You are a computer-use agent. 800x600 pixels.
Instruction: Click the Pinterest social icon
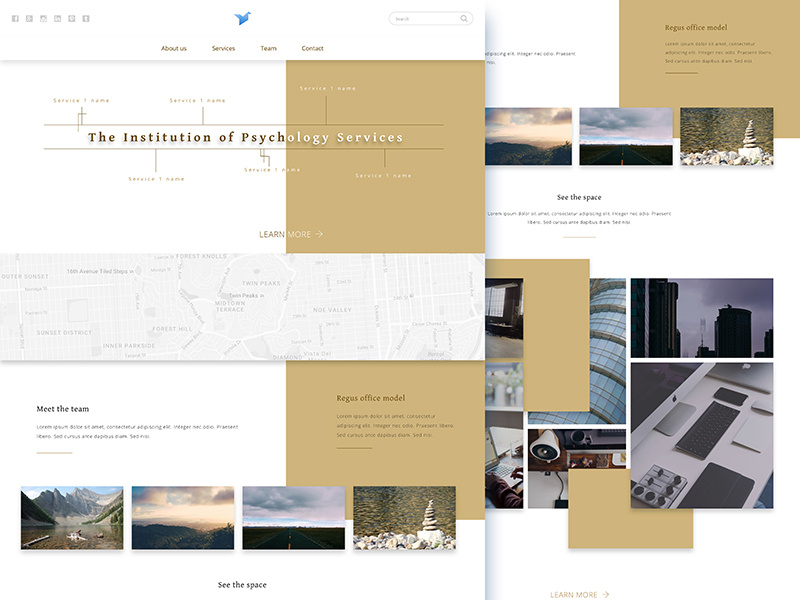tap(71, 18)
